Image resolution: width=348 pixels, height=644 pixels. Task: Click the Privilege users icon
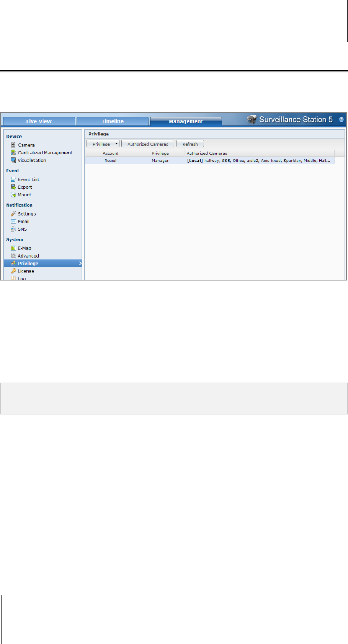[13, 263]
